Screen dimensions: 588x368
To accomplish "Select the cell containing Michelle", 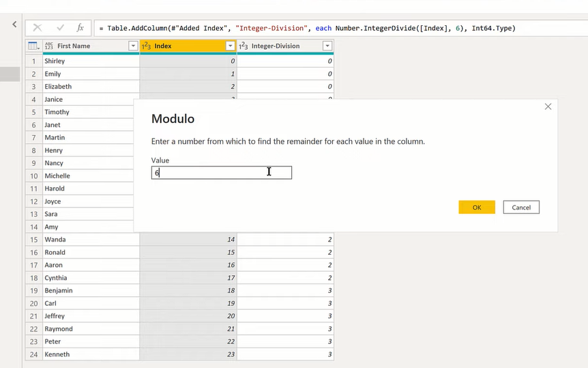I will click(x=88, y=175).
